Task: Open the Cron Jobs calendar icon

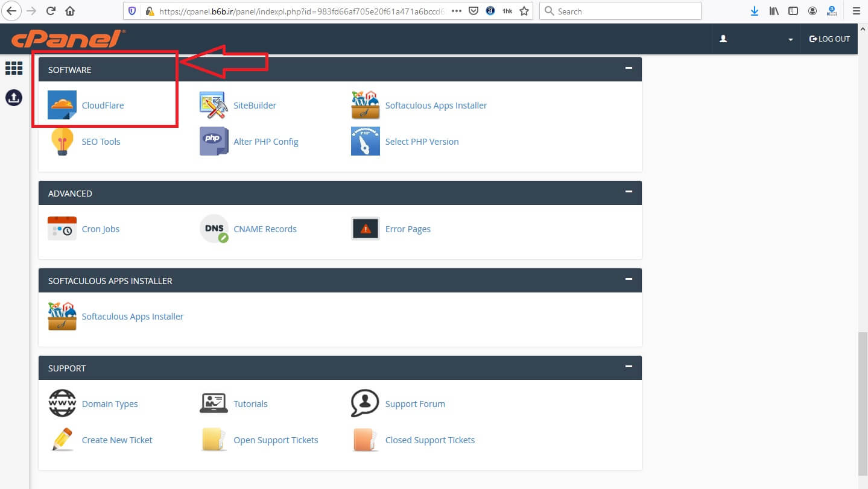Action: pos(62,229)
